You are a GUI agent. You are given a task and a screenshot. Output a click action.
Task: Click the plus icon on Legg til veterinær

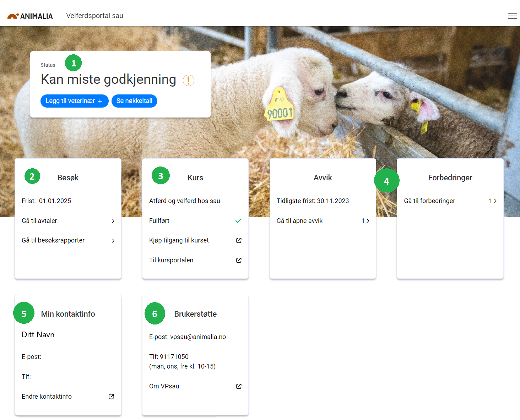[x=100, y=101]
